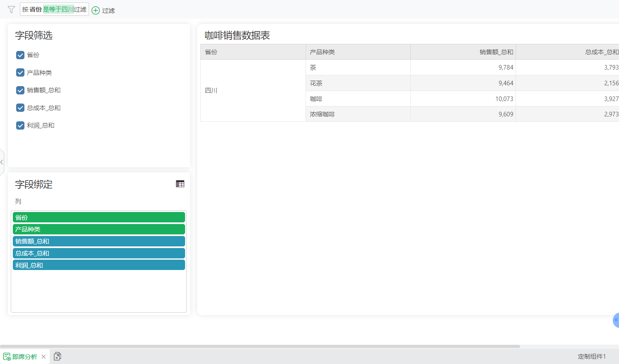
Task: Click the sales value 10,073
Action: coord(463,99)
